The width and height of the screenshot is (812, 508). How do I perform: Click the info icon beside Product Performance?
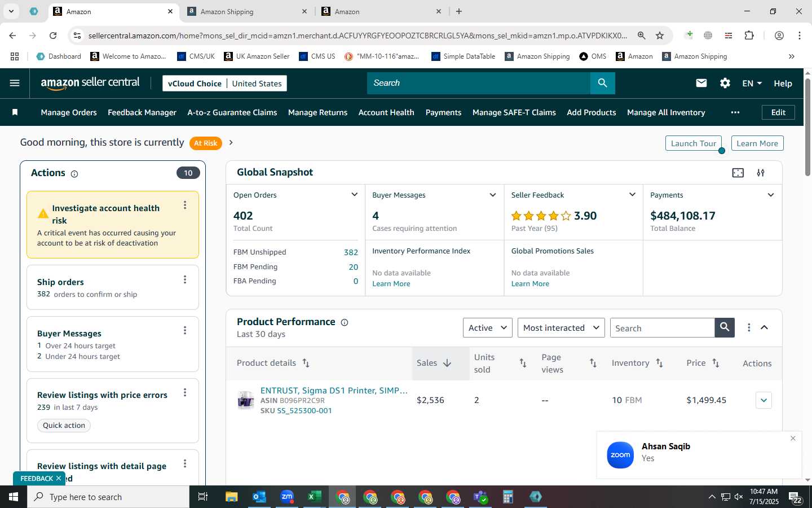(x=345, y=322)
